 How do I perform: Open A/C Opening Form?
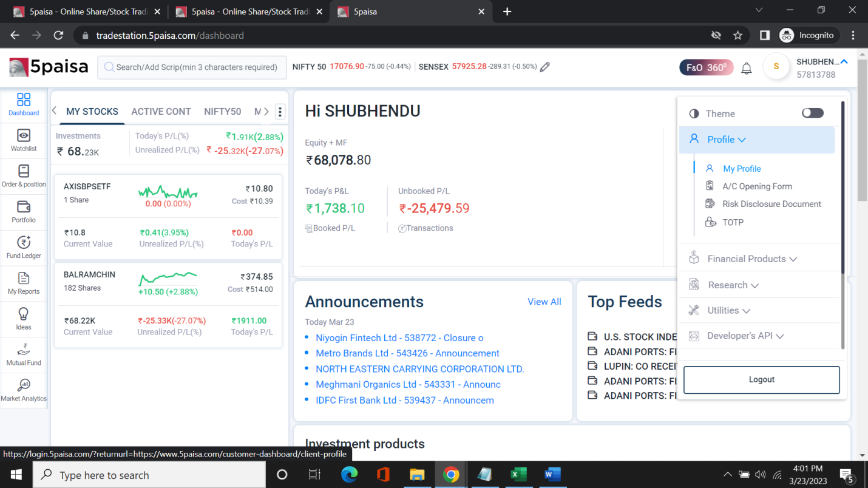coord(757,186)
